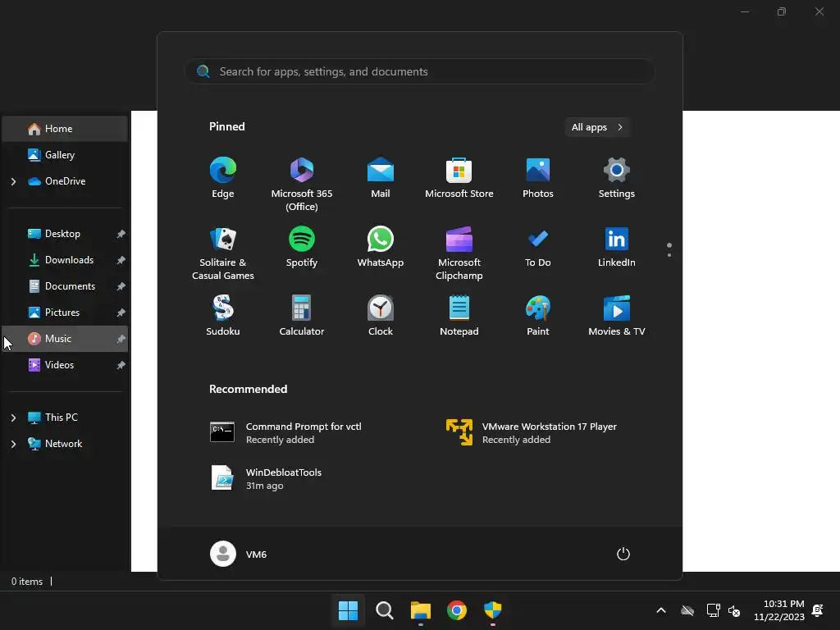Open Windows Security shield on taskbar
Viewport: 840px width, 630px height.
493,610
